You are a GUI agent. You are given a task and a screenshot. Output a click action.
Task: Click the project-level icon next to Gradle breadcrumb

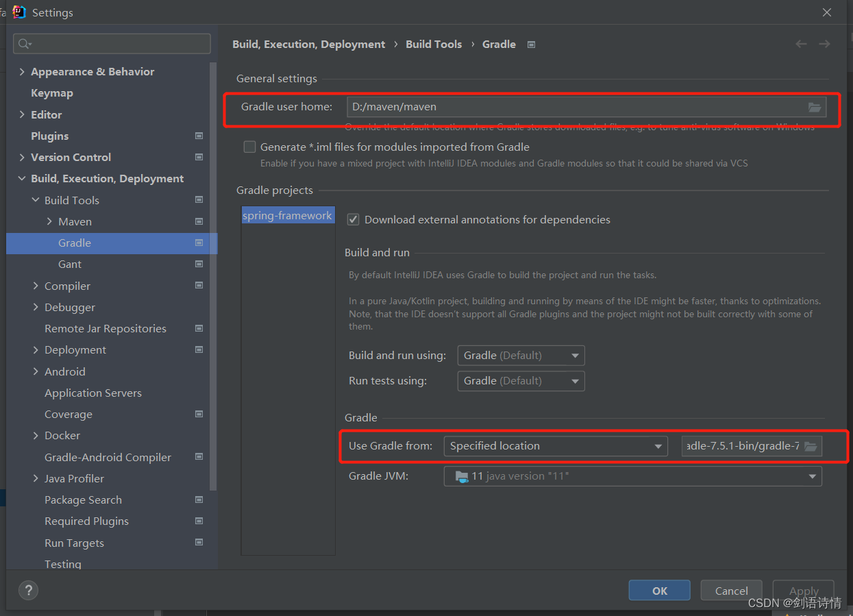tap(531, 45)
